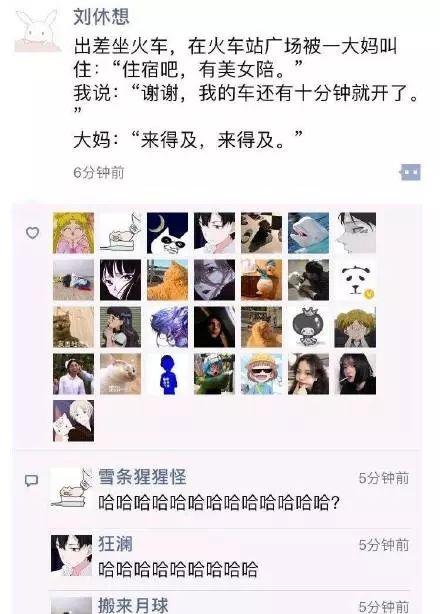Tap the panda face avatar with badge

[355, 280]
